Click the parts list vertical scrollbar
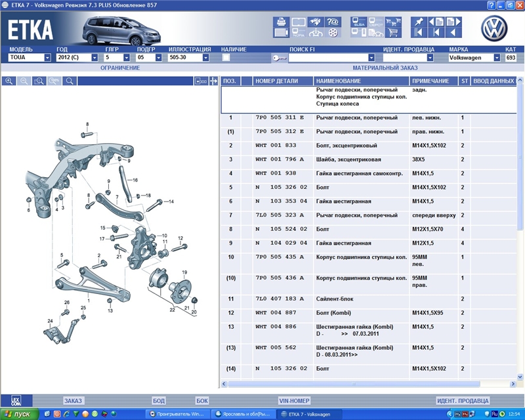The image size is (525, 420). 520,157
